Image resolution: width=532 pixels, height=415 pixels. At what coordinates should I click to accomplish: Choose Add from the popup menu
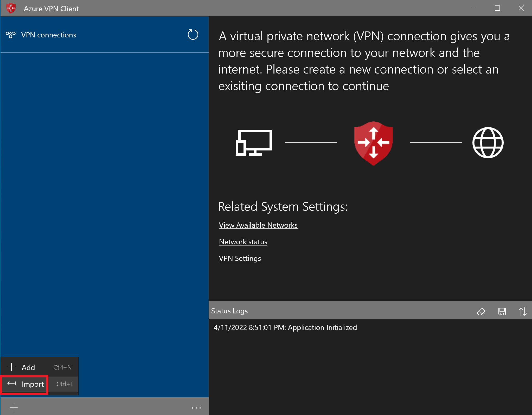point(40,367)
